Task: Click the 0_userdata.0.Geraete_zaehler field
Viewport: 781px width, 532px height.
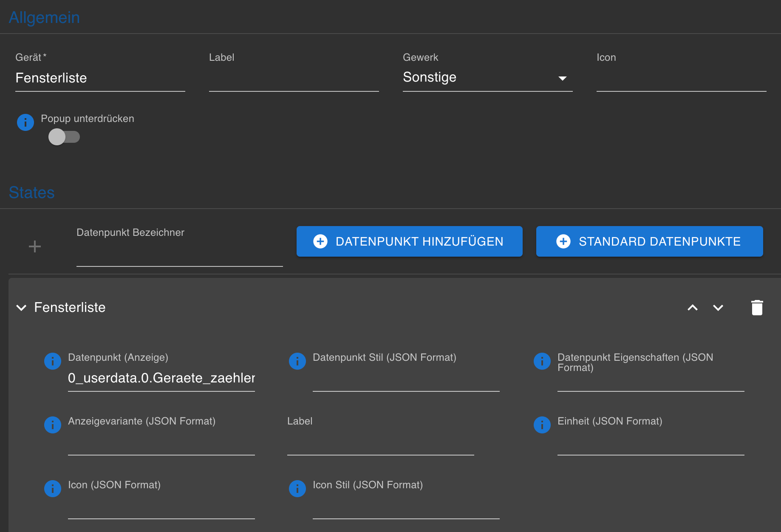Action: [x=161, y=378]
